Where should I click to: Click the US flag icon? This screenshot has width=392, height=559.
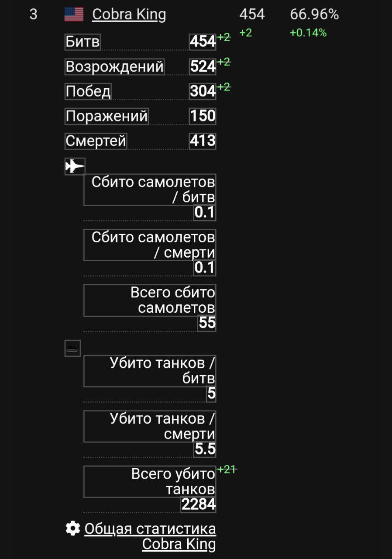[x=74, y=14]
